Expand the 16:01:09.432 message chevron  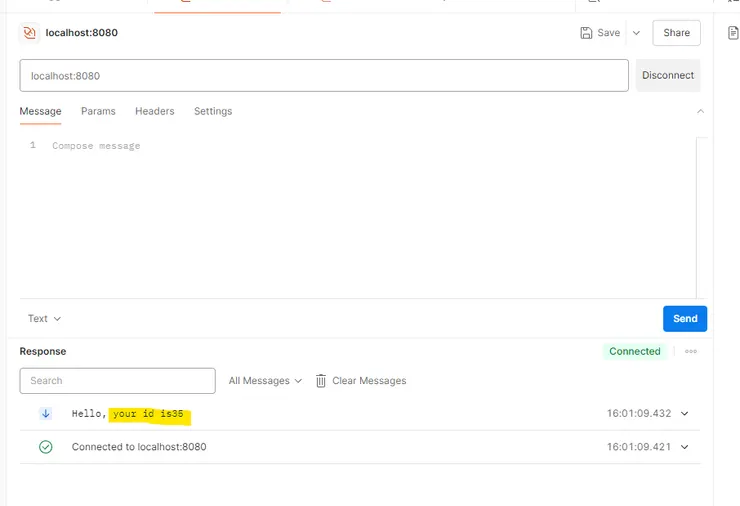point(684,413)
